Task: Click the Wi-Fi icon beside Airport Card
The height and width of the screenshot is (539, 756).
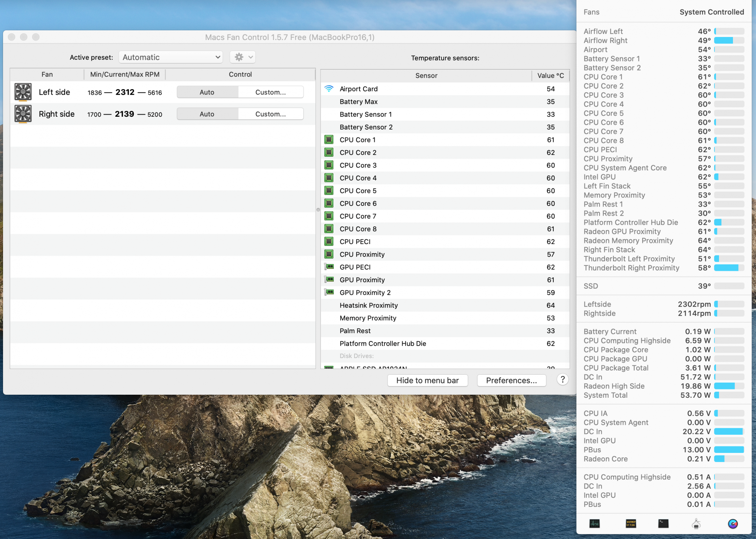Action: (329, 89)
